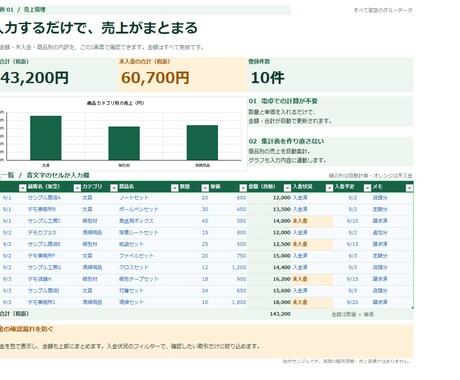Select the quantity cell 15 in the デモカフェD row
This screenshot has height=380, width=460.
click(205, 233)
